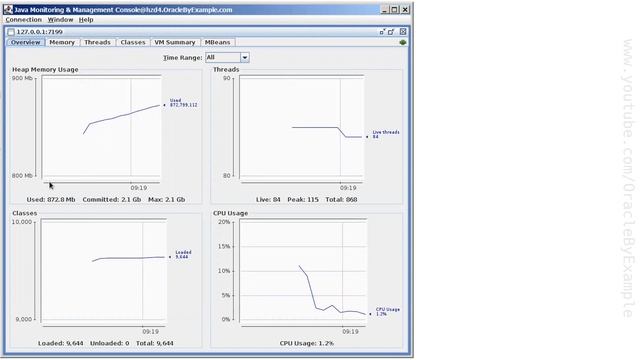Click the 'Time Range:' label
Image resolution: width=640 pixels, height=360 pixels.
coord(182,58)
